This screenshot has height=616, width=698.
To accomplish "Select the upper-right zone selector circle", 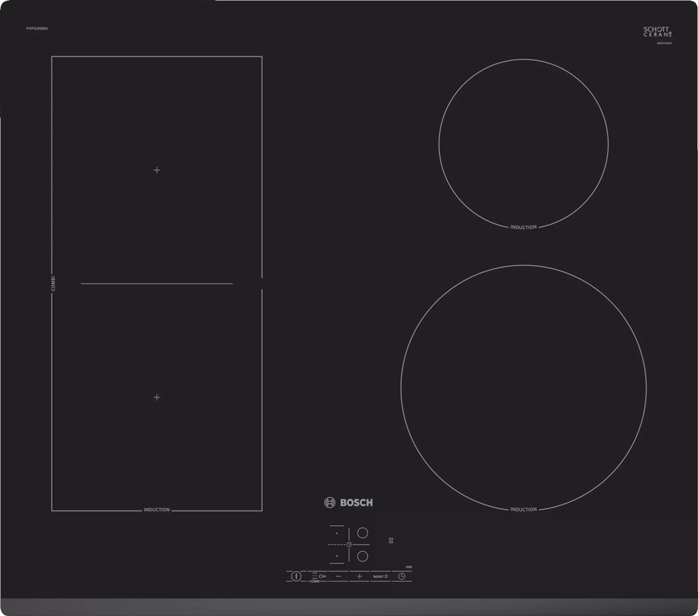I will [x=363, y=531].
